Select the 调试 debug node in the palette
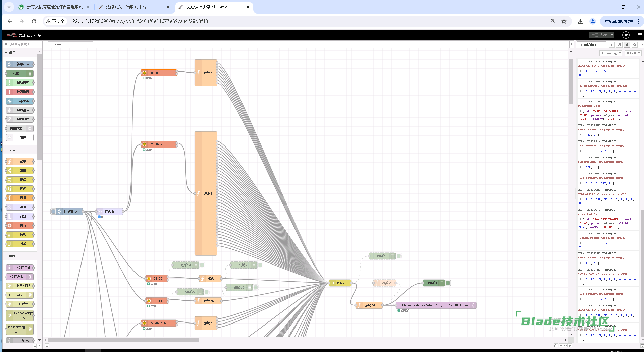644x352 pixels. 20,73
